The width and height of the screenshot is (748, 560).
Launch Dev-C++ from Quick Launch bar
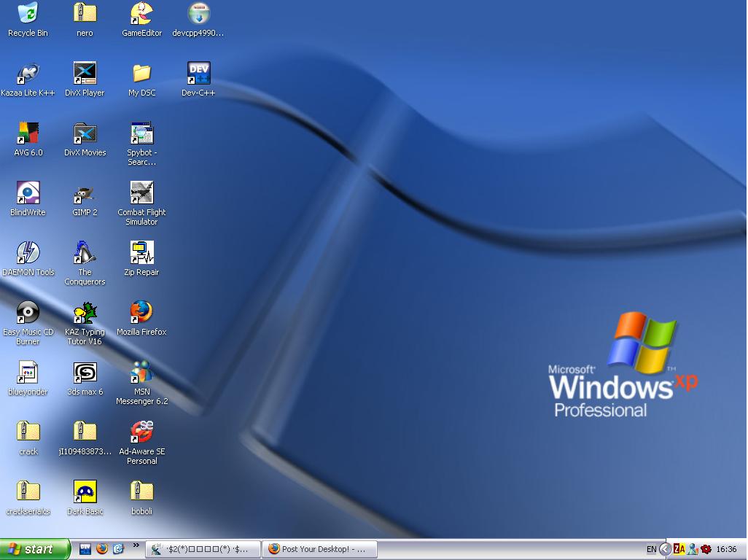[x=85, y=549]
